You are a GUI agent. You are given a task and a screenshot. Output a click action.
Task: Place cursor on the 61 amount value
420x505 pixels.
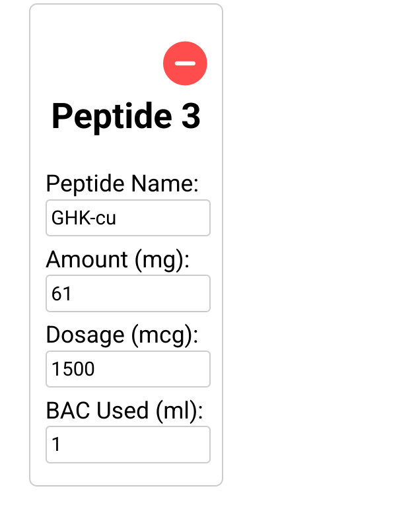(61, 294)
